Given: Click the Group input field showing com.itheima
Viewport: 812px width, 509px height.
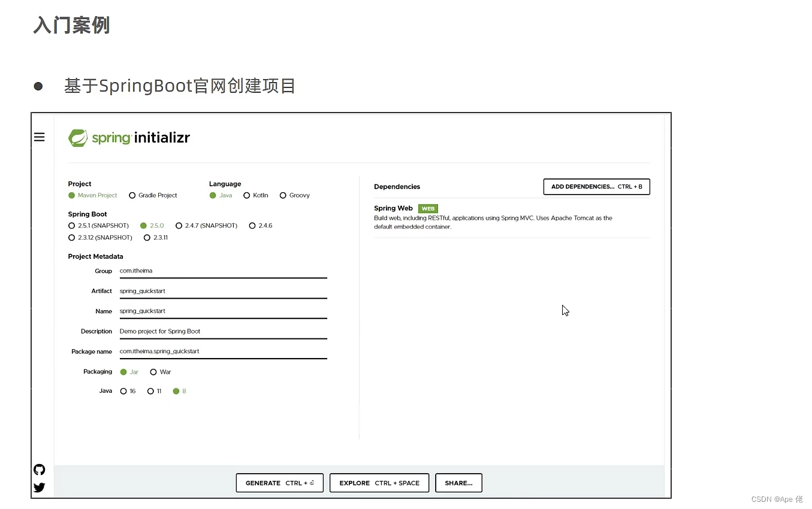Looking at the screenshot, I should coord(222,271).
